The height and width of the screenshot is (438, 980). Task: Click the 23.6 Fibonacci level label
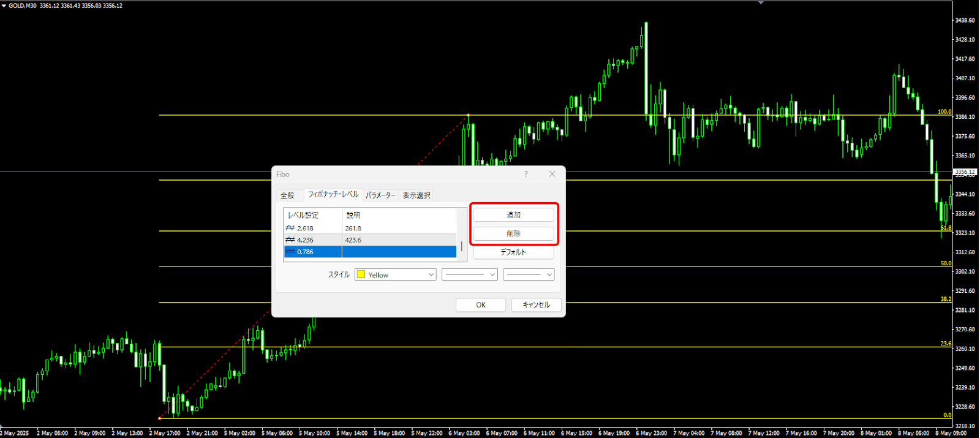pyautogui.click(x=946, y=344)
